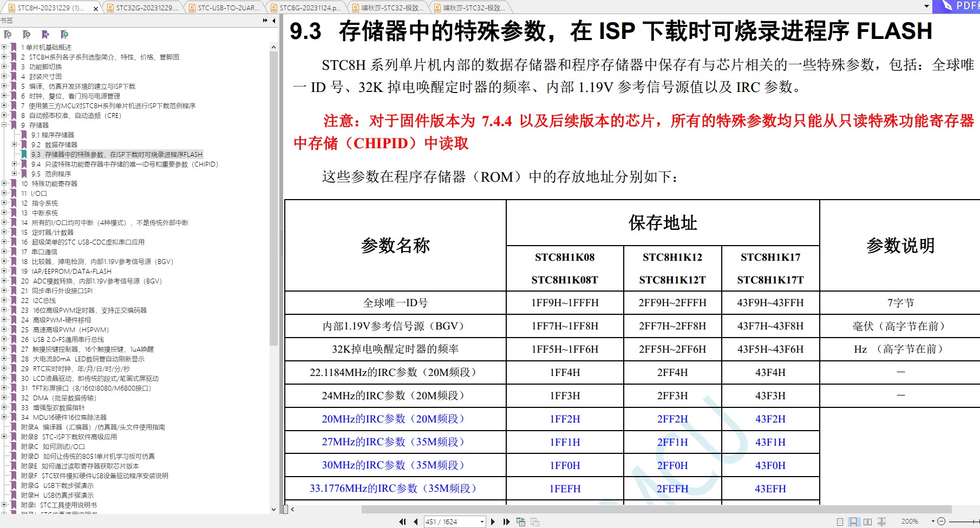Click the purple bookmark with blue arrow icon
The image size is (980, 528).
click(45, 35)
